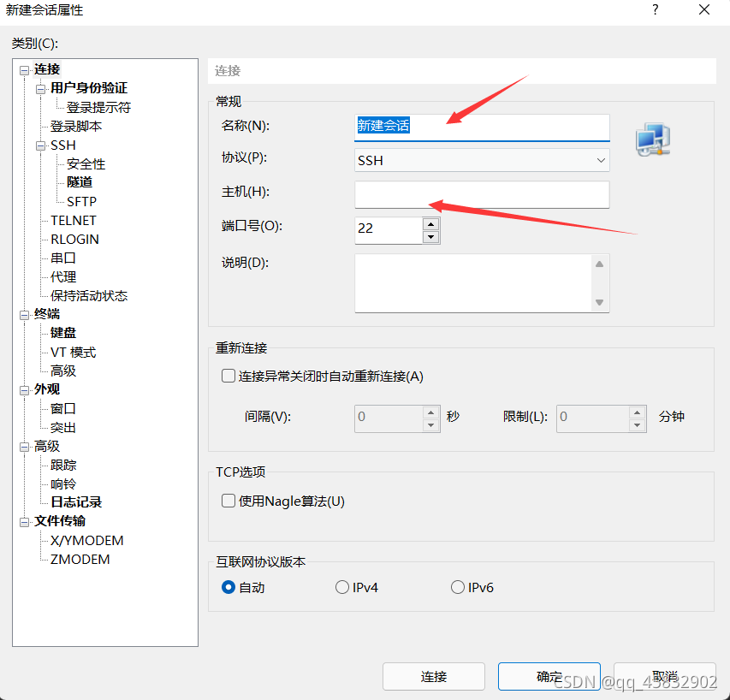Collapse the 文件传输 tree node
Viewport: 730px width, 700px height.
[24, 522]
